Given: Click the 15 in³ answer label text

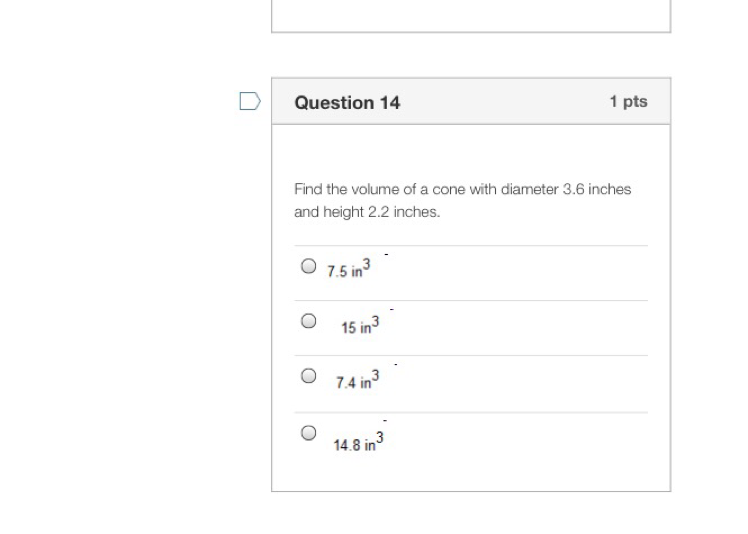Looking at the screenshot, I should (x=360, y=326).
